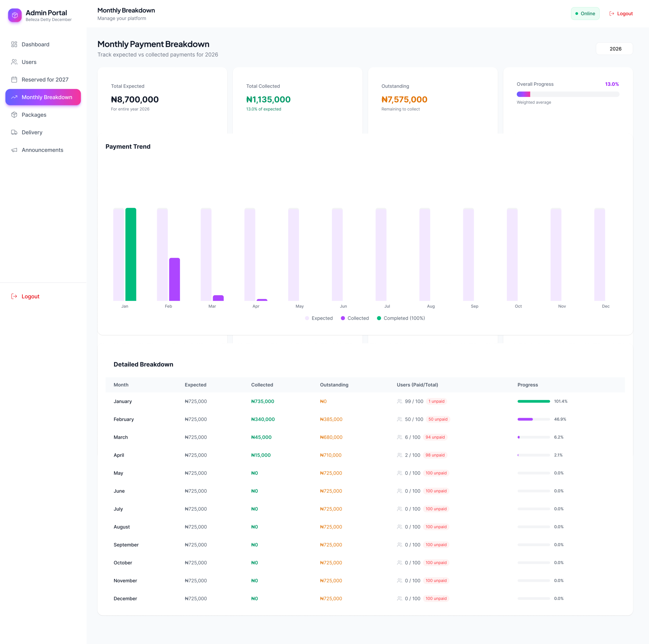Screen dimensions: 649x644
Task: Go to the Announcements page
Action: pos(42,150)
